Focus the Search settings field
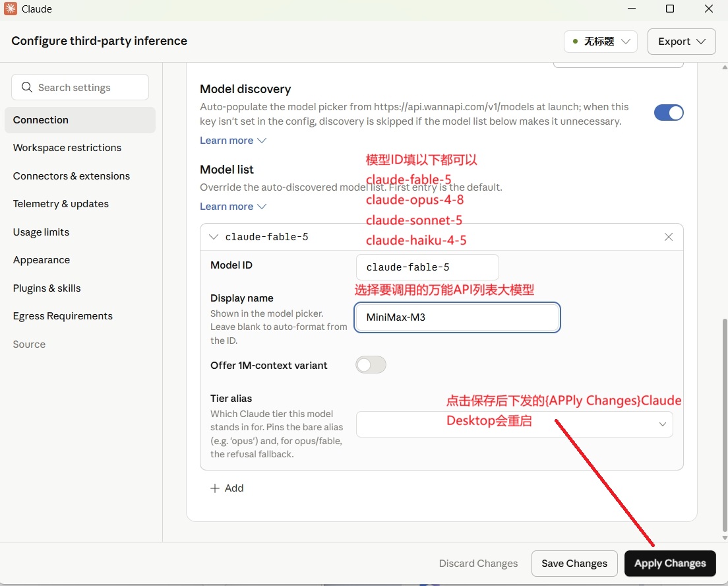The image size is (728, 586). pos(80,87)
